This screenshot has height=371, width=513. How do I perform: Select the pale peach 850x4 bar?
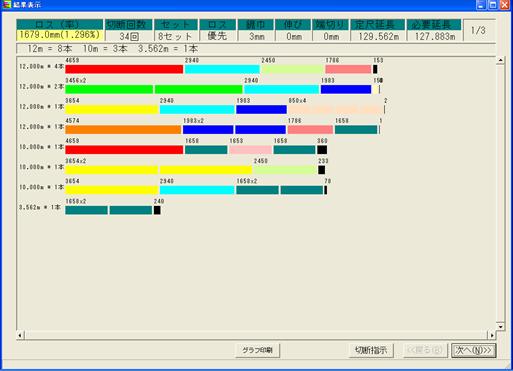[x=335, y=109]
